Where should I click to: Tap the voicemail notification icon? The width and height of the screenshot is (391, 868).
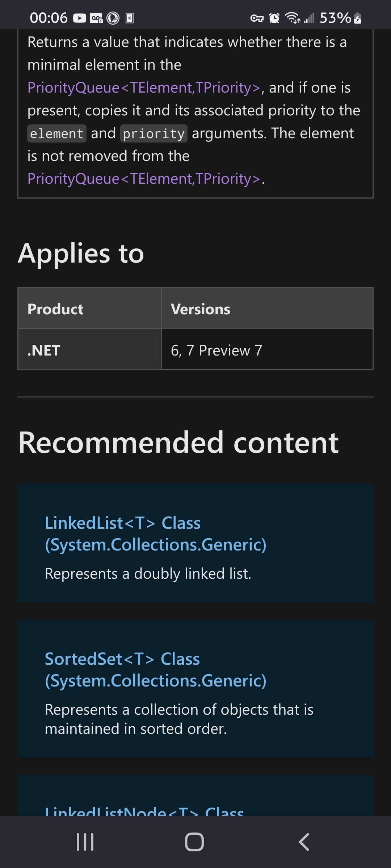tap(96, 18)
